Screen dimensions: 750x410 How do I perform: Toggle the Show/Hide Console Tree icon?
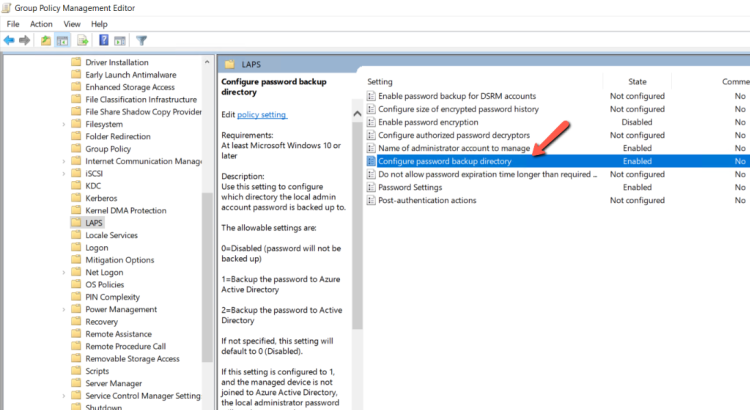61,41
